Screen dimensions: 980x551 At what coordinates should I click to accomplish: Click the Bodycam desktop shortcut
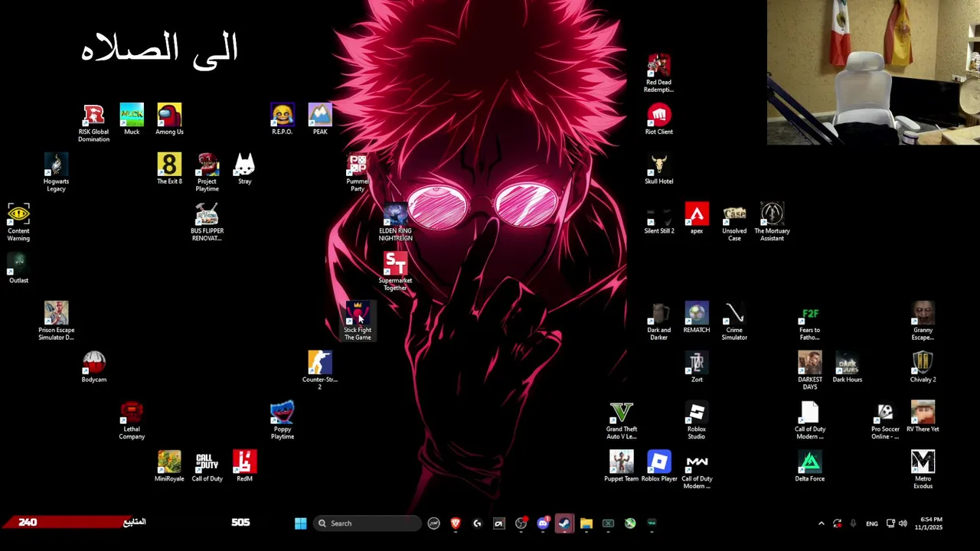(94, 367)
